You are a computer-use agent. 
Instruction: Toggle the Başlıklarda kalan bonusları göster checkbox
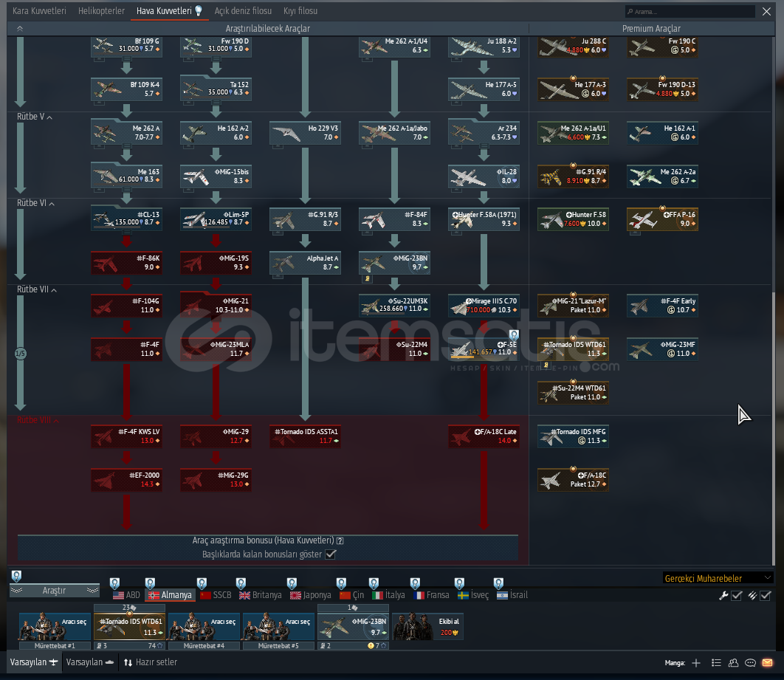click(x=331, y=554)
